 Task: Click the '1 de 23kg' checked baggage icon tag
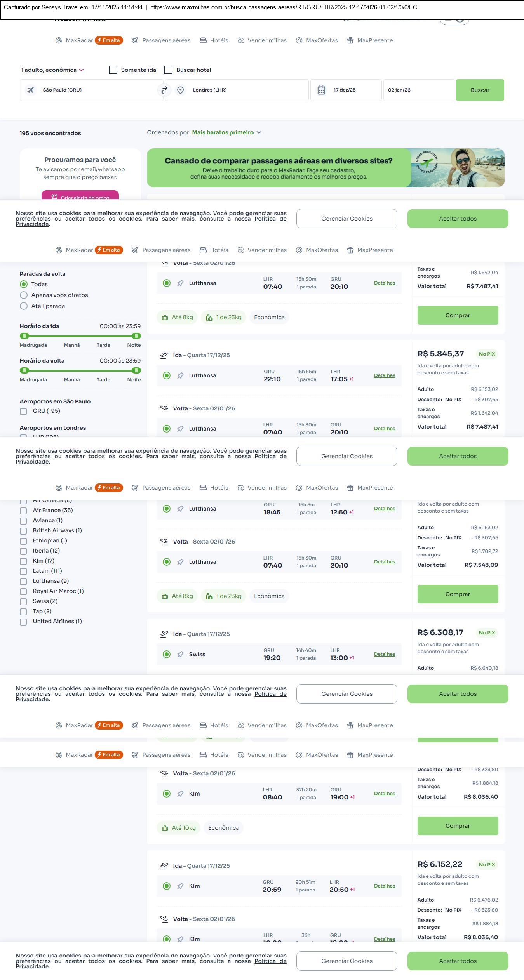(223, 317)
